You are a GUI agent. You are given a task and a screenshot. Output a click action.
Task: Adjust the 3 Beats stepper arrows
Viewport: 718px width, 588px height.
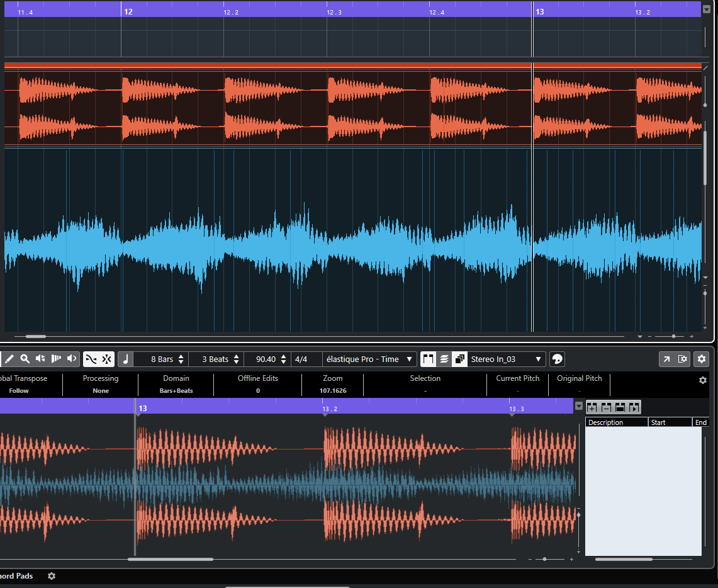[236, 359]
